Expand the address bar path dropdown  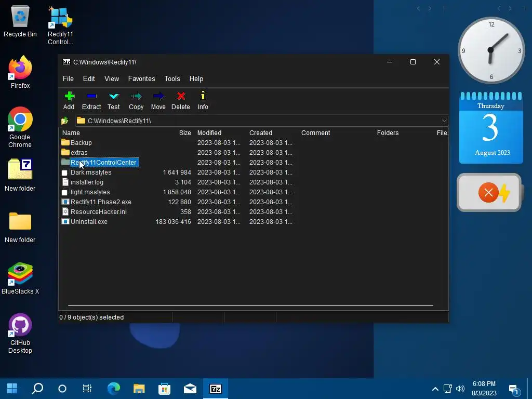click(444, 121)
